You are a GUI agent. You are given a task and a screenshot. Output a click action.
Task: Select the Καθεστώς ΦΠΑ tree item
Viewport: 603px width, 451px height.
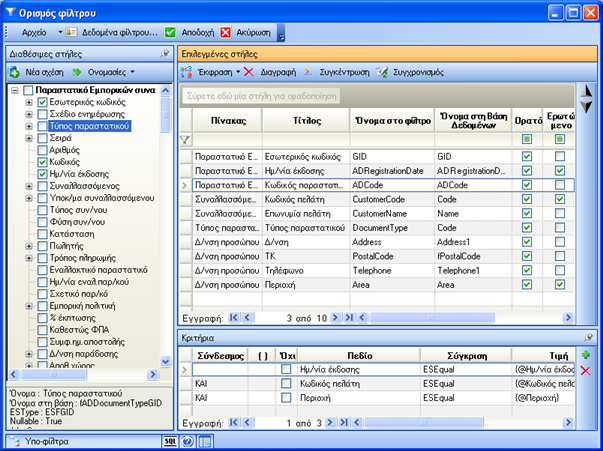tap(79, 330)
